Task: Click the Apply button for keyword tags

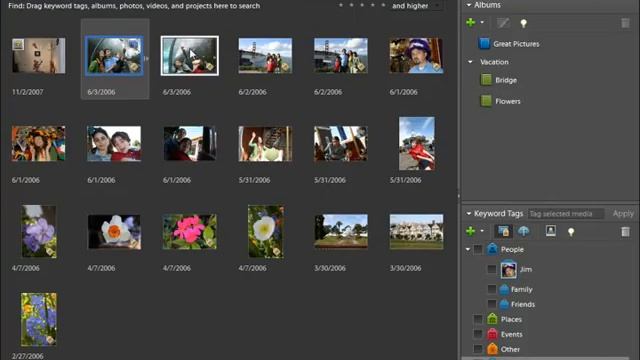Action: point(623,213)
